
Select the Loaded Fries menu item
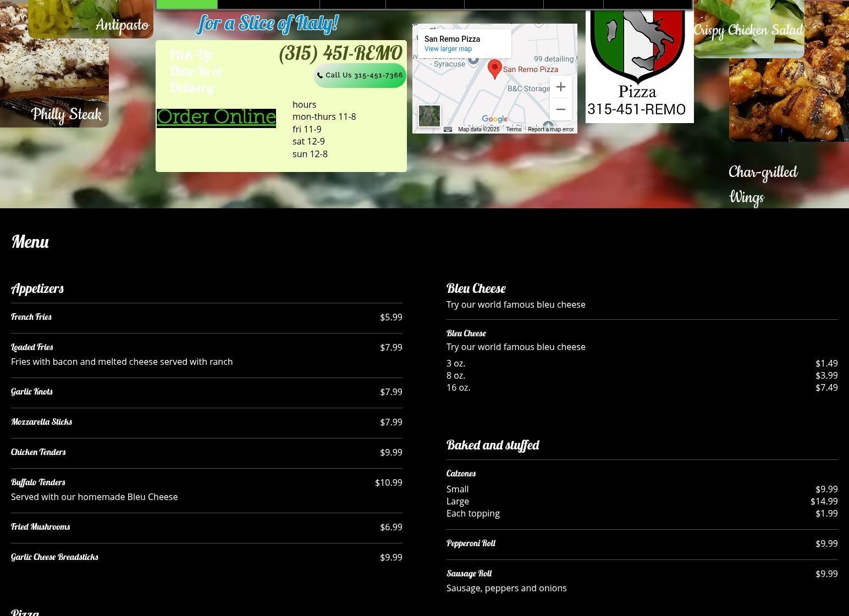tap(32, 347)
